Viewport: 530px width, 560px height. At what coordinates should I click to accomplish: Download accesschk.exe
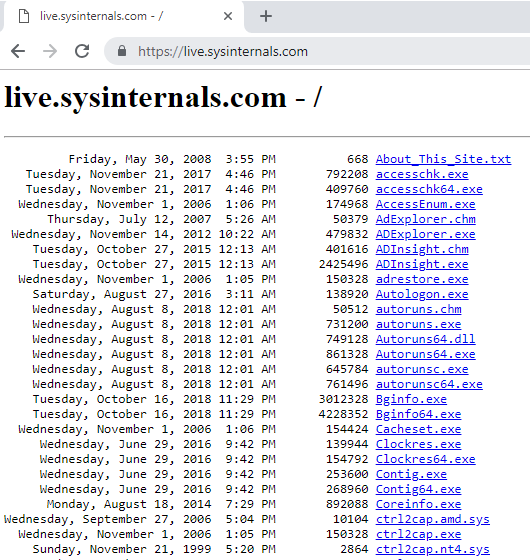pyautogui.click(x=422, y=174)
